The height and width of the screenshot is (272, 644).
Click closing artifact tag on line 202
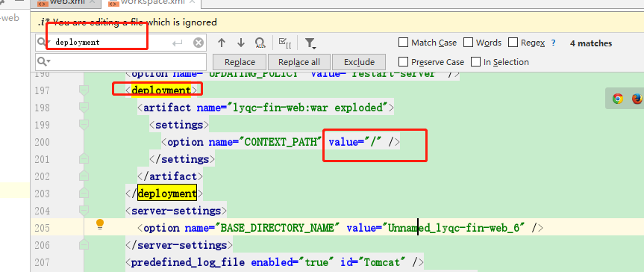(x=170, y=176)
